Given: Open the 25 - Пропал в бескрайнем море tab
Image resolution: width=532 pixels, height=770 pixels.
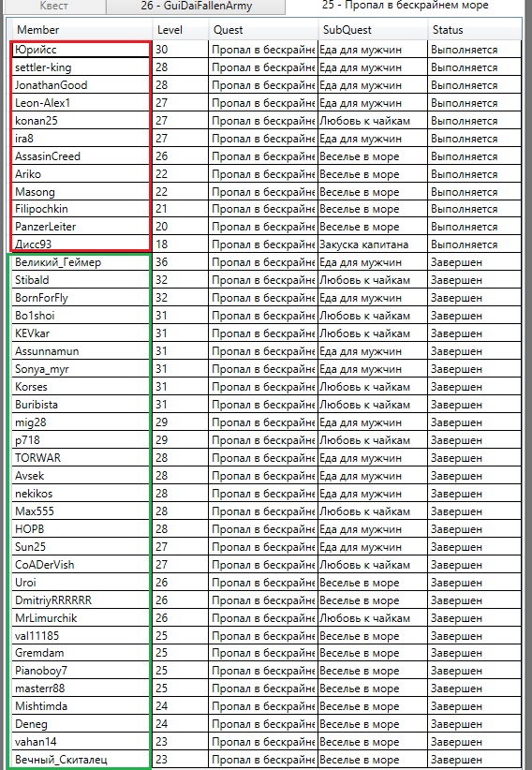Looking at the screenshot, I should [x=406, y=6].
